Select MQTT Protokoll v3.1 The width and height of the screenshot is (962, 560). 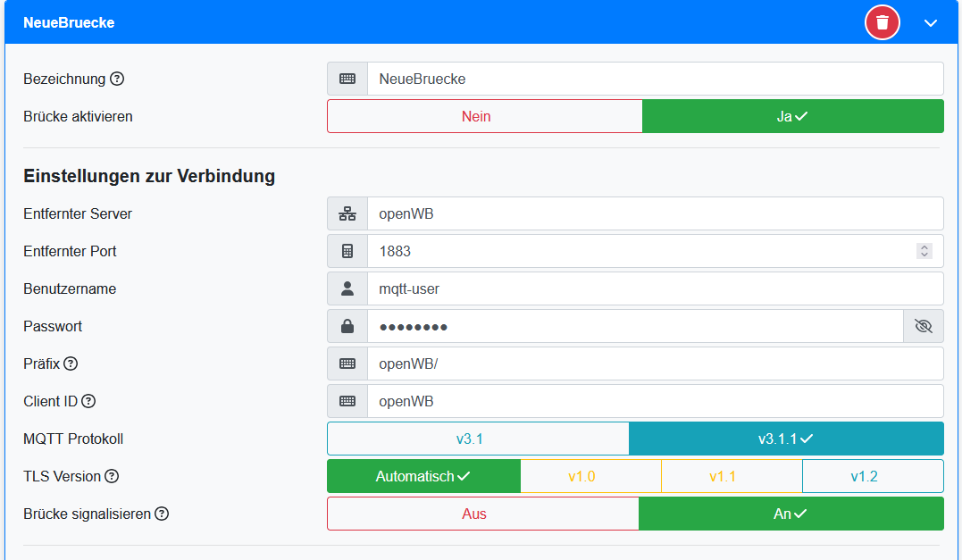pyautogui.click(x=478, y=439)
